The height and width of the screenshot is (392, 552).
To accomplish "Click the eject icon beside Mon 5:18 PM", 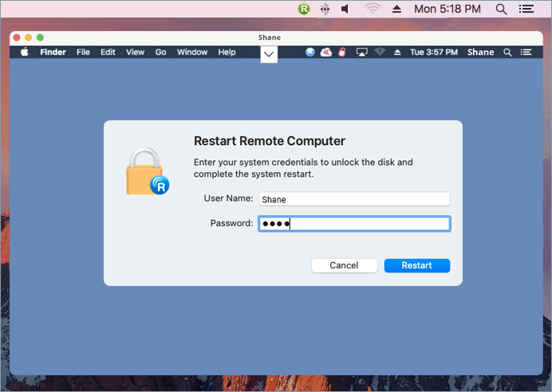I will pyautogui.click(x=396, y=9).
